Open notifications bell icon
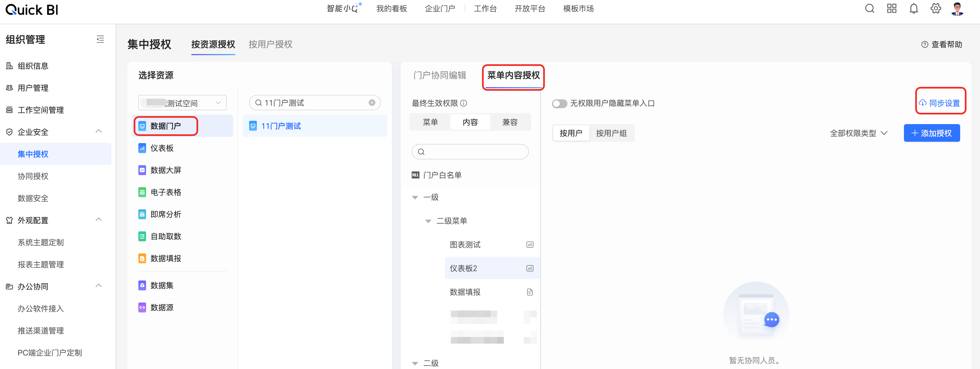This screenshot has width=980, height=369. click(913, 8)
